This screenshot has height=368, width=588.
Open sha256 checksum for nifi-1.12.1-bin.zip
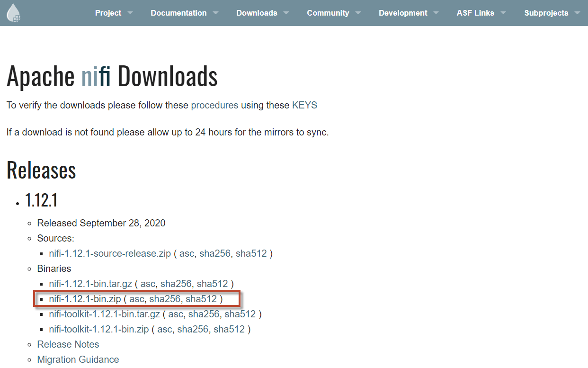[165, 299]
